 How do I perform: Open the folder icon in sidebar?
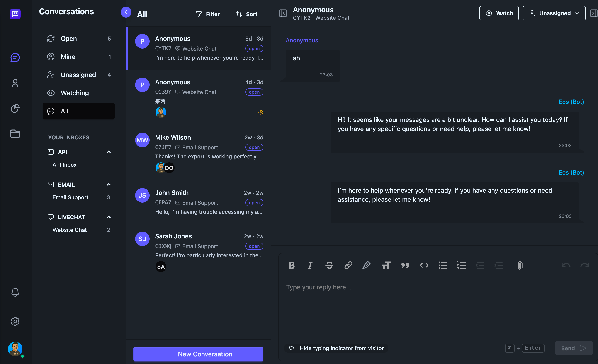click(x=15, y=134)
